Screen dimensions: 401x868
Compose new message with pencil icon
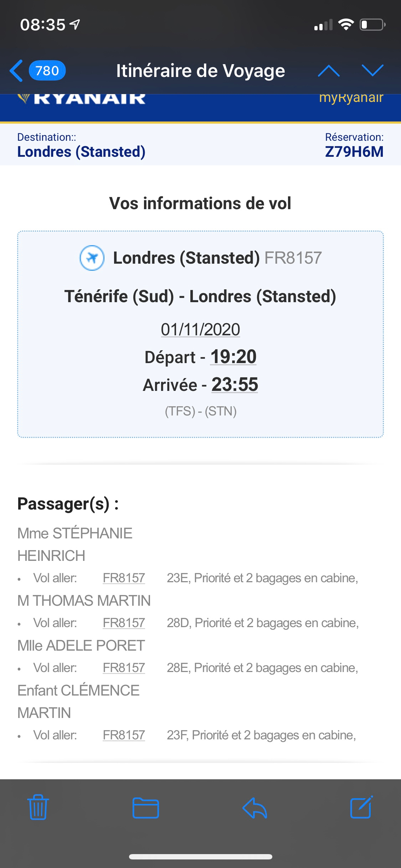[x=361, y=807]
